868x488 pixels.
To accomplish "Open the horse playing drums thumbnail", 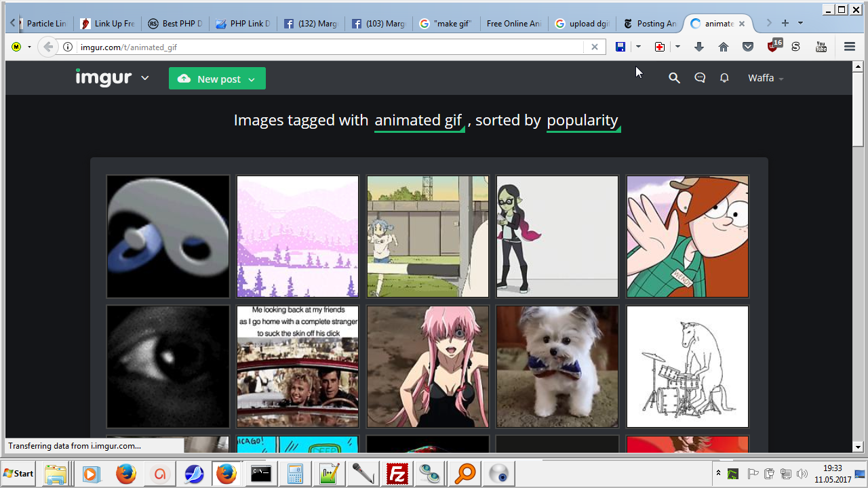I will pos(688,367).
